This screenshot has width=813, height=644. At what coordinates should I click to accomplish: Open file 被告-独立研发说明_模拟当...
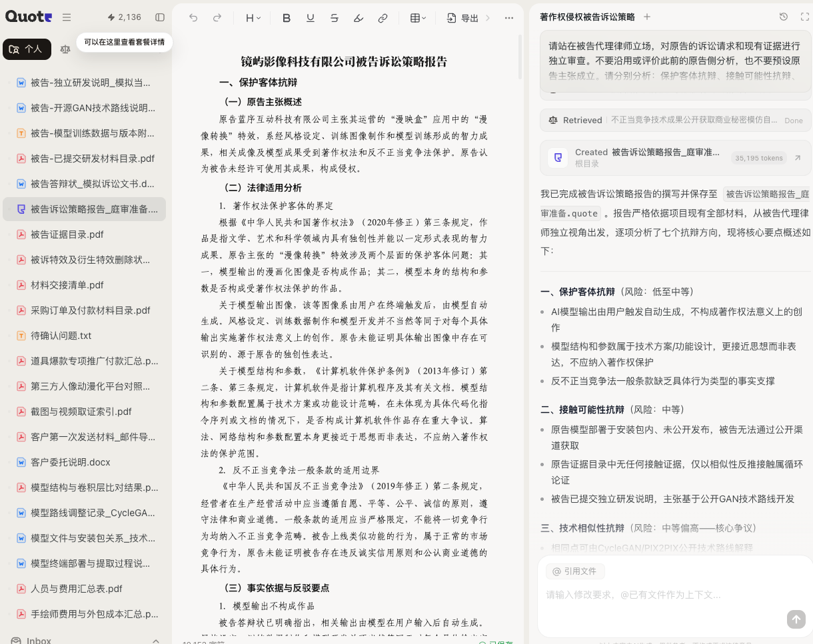click(x=84, y=83)
